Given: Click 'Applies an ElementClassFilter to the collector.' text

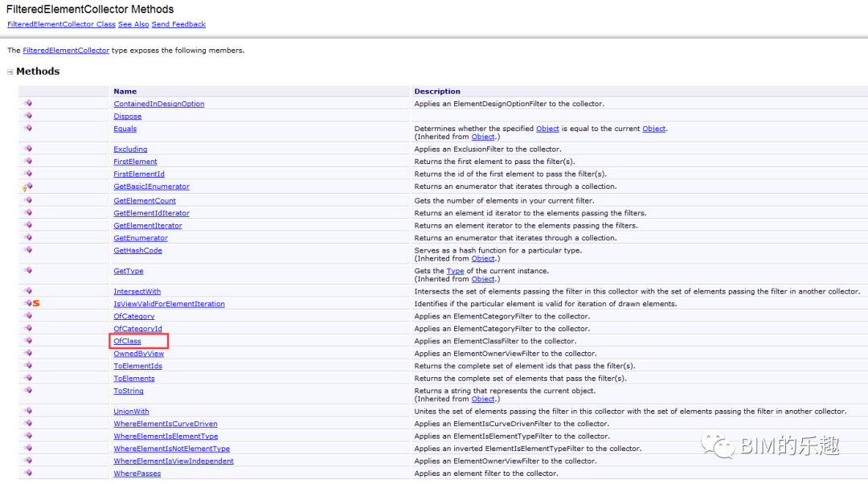Looking at the screenshot, I should (x=495, y=341).
